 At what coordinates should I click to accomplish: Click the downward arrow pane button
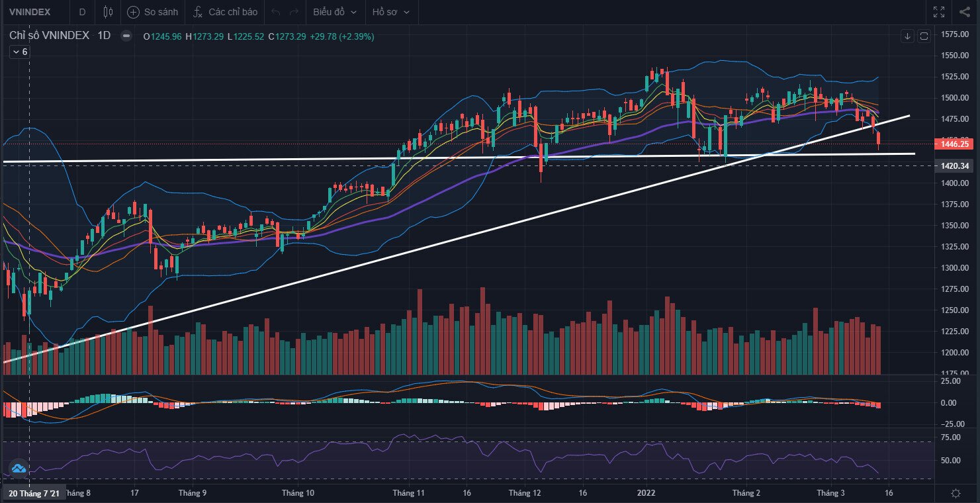click(x=907, y=36)
